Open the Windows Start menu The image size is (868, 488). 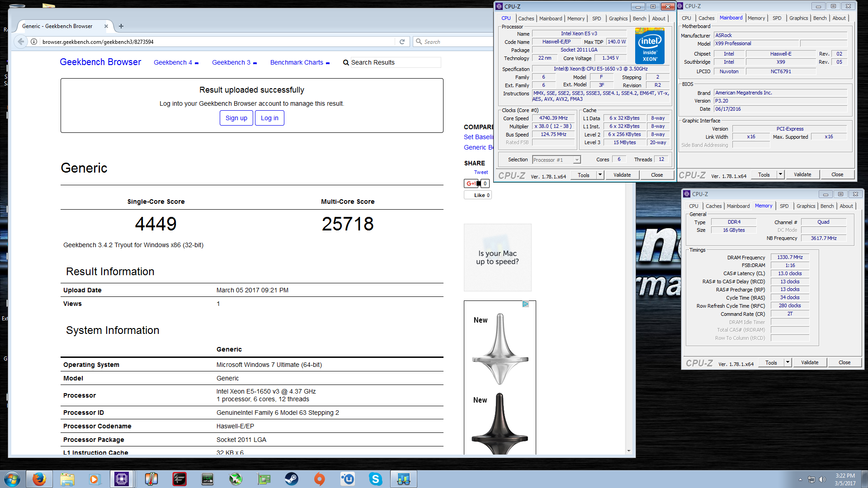(x=12, y=479)
